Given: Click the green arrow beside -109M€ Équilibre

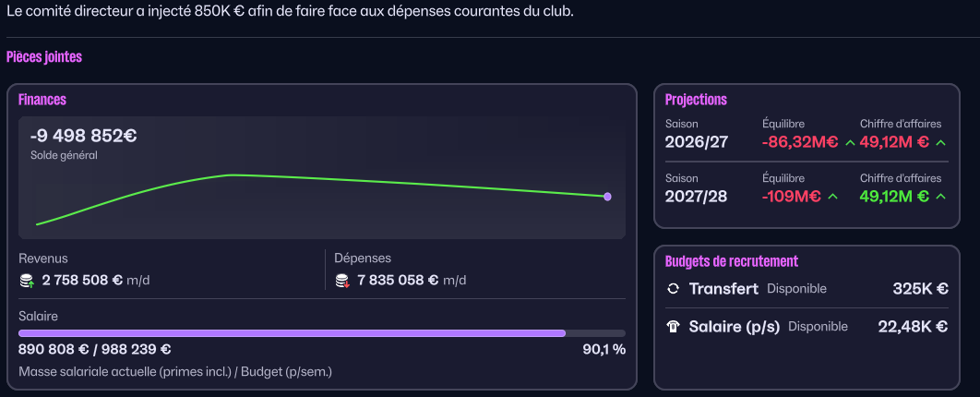Looking at the screenshot, I should coord(832,196).
